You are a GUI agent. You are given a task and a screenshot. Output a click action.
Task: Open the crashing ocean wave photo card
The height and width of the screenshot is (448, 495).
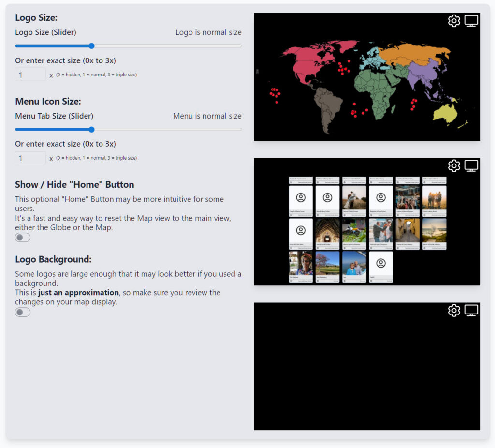coord(434,231)
